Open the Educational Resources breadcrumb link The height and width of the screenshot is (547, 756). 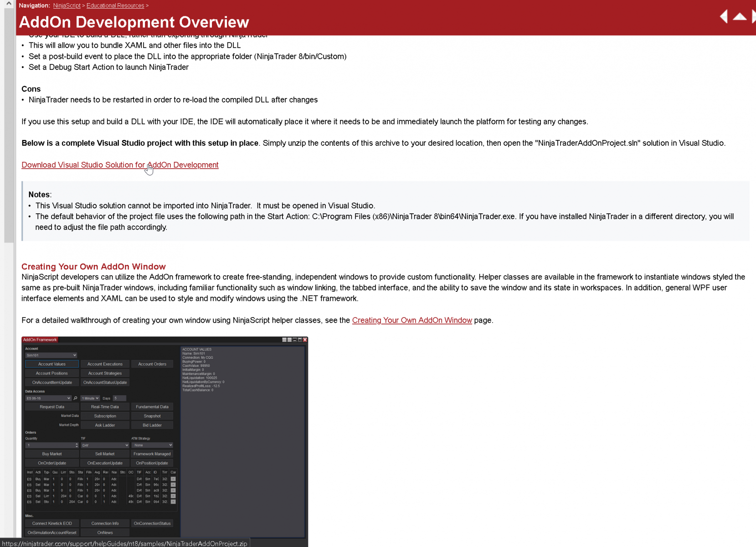115,5
